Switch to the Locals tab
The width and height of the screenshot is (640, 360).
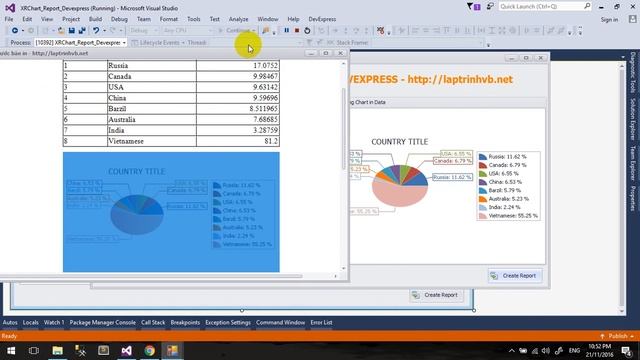click(30, 322)
